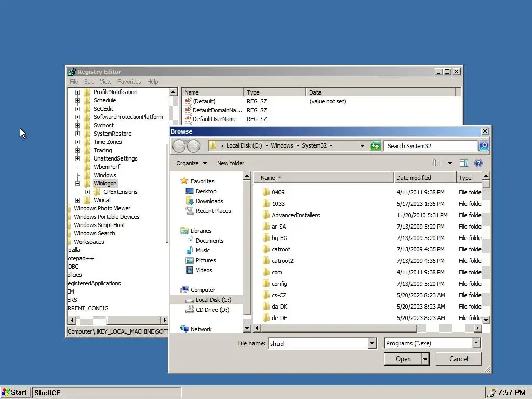Viewport: 532px width, 399px height.
Task: Click the ShellCE taskbar button
Action: point(107,393)
